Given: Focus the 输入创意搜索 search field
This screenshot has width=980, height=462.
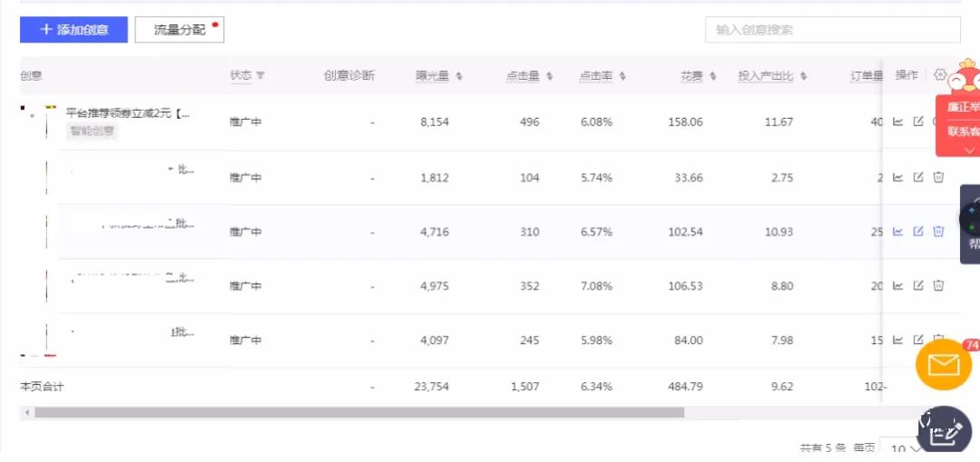Looking at the screenshot, I should coord(832,29).
